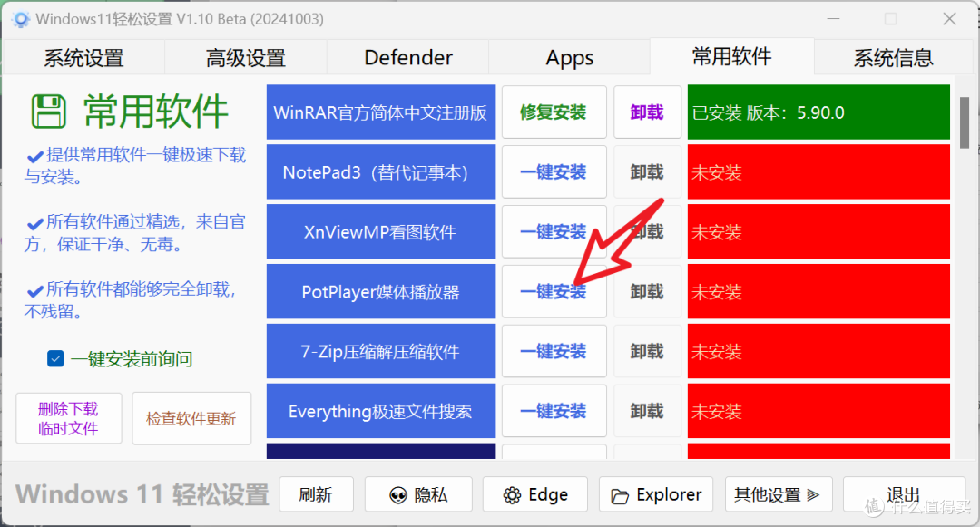Click 未安装 status in the NotePad3 row
Screen dimensions: 980x527
(x=818, y=171)
